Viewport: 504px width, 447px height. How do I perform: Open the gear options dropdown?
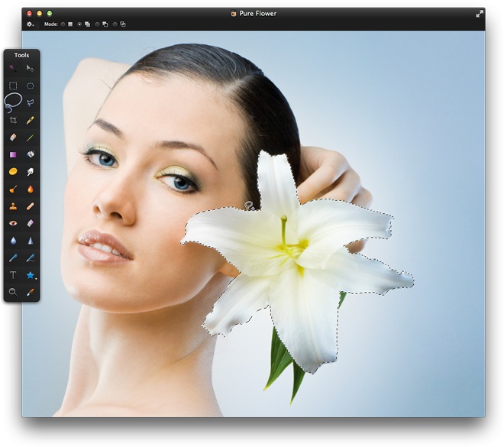coord(30,24)
